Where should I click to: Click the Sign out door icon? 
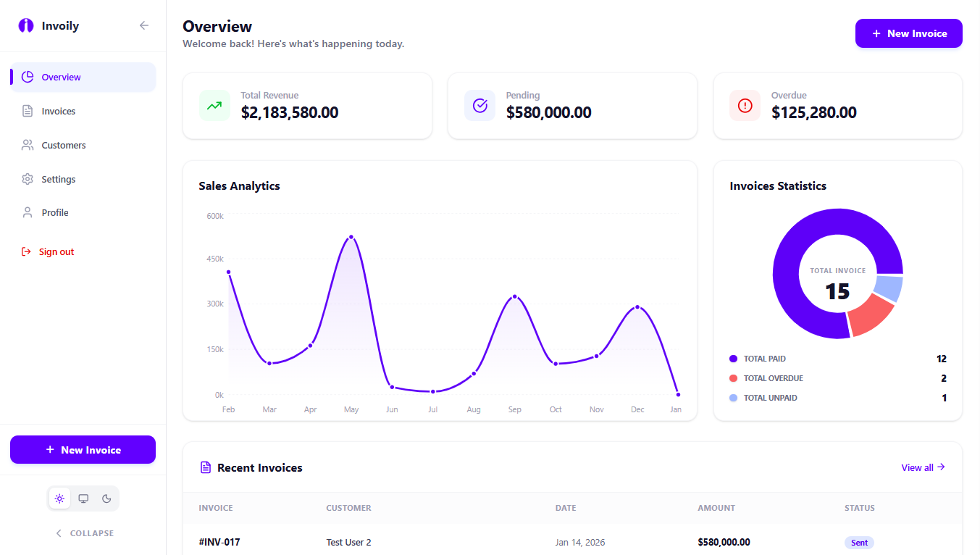(26, 252)
